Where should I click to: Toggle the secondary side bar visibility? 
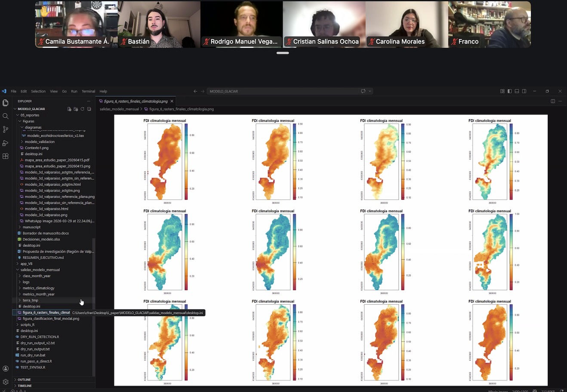coord(524,91)
